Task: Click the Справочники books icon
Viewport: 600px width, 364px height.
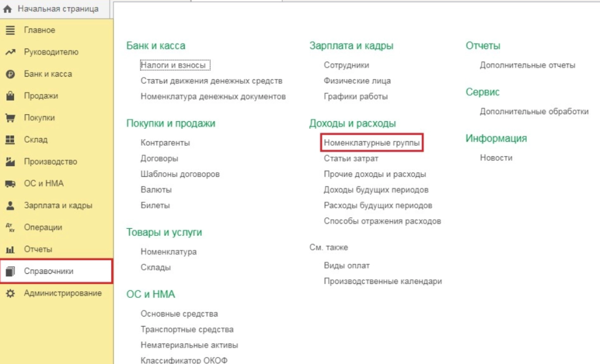Action: (x=11, y=271)
